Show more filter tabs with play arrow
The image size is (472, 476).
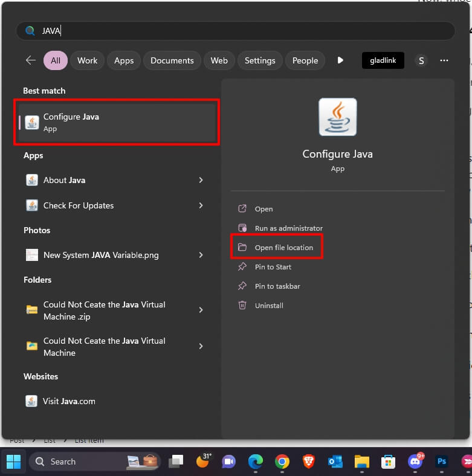tap(340, 60)
